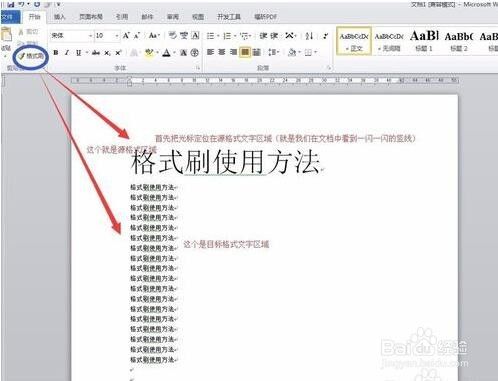Image resolution: width=498 pixels, height=381 pixels.
Task: Apply the No Spacing (无间隔) style
Action: tap(389, 41)
